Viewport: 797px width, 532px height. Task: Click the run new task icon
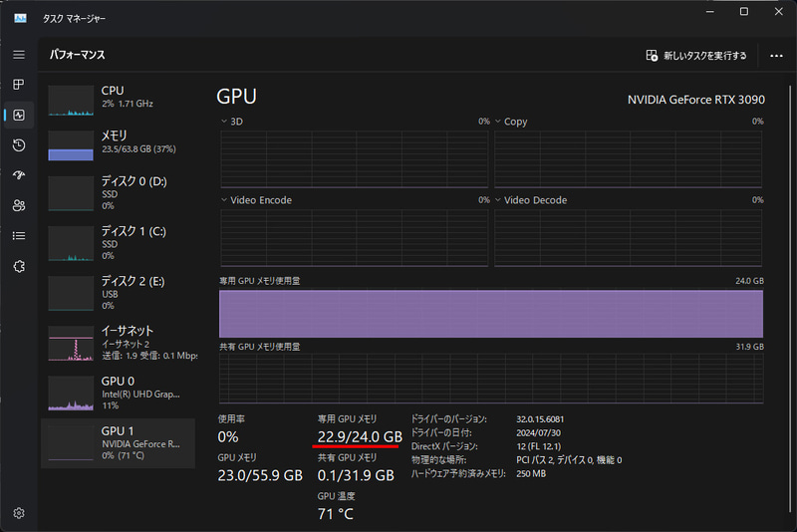[652, 56]
